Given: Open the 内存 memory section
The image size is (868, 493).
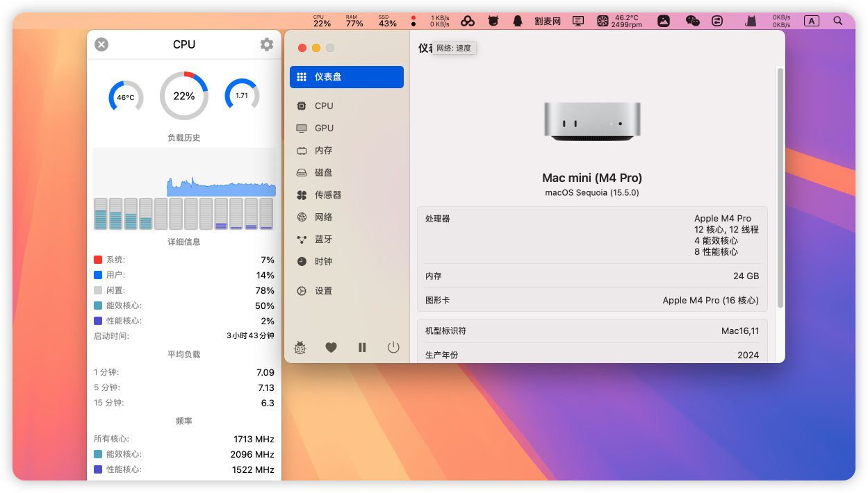Looking at the screenshot, I should (x=347, y=151).
